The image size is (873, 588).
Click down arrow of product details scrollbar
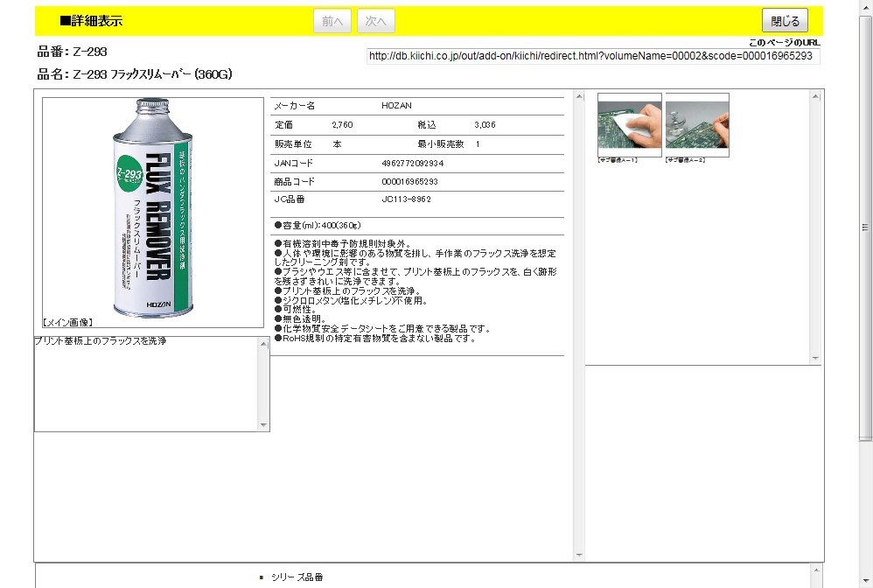point(579,555)
